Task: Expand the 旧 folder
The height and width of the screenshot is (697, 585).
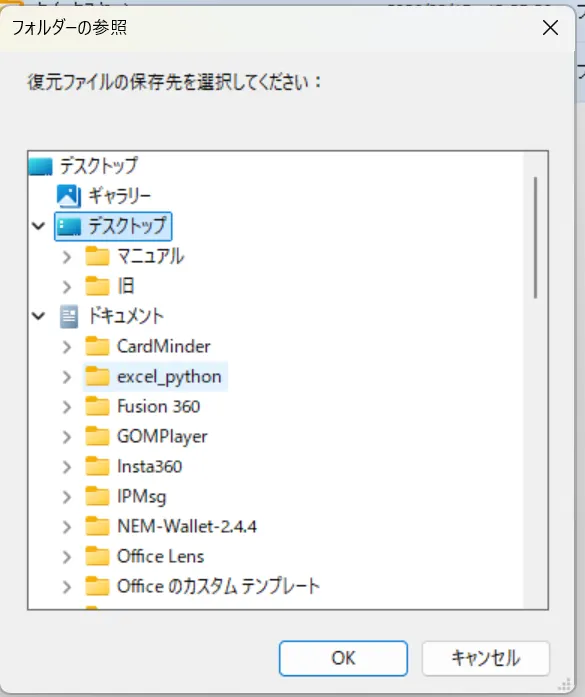Action: coord(67,287)
